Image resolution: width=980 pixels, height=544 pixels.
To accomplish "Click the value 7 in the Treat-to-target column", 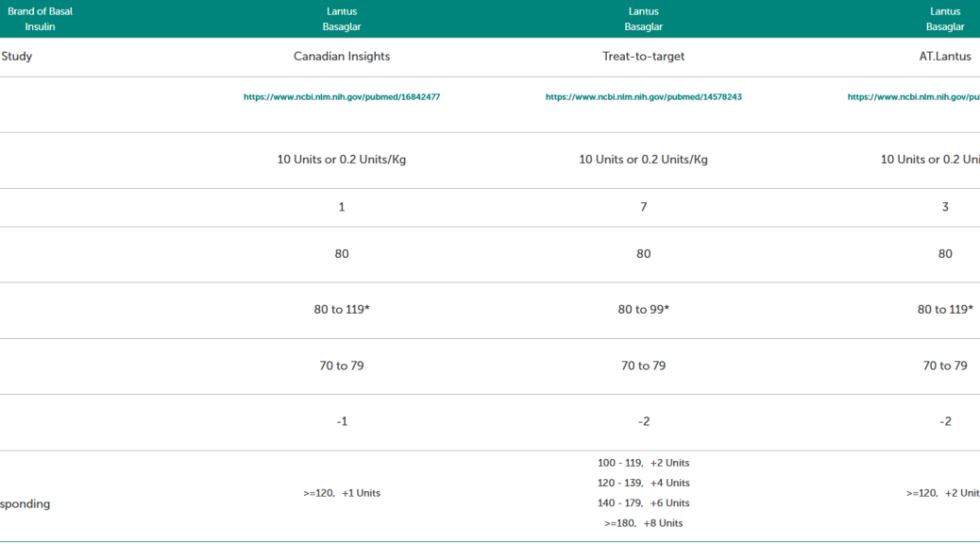I will (643, 207).
